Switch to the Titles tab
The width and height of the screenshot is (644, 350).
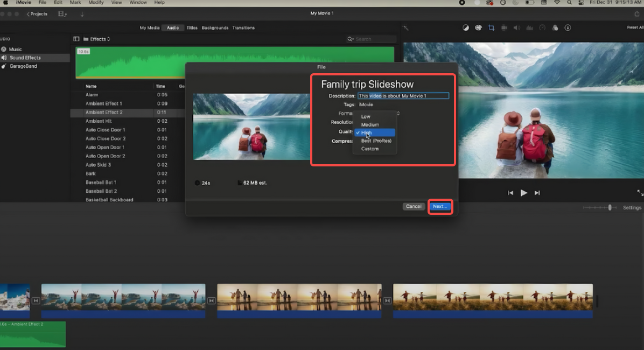coord(192,27)
